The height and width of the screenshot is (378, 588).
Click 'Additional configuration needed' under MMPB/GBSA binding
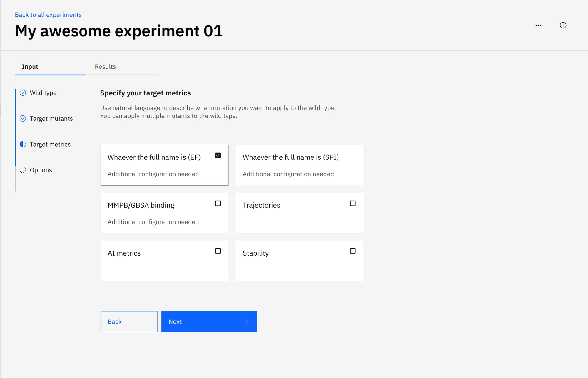153,222
